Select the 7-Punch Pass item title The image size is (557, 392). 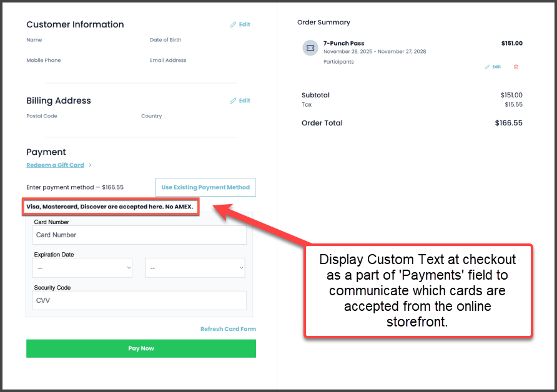[x=343, y=44]
